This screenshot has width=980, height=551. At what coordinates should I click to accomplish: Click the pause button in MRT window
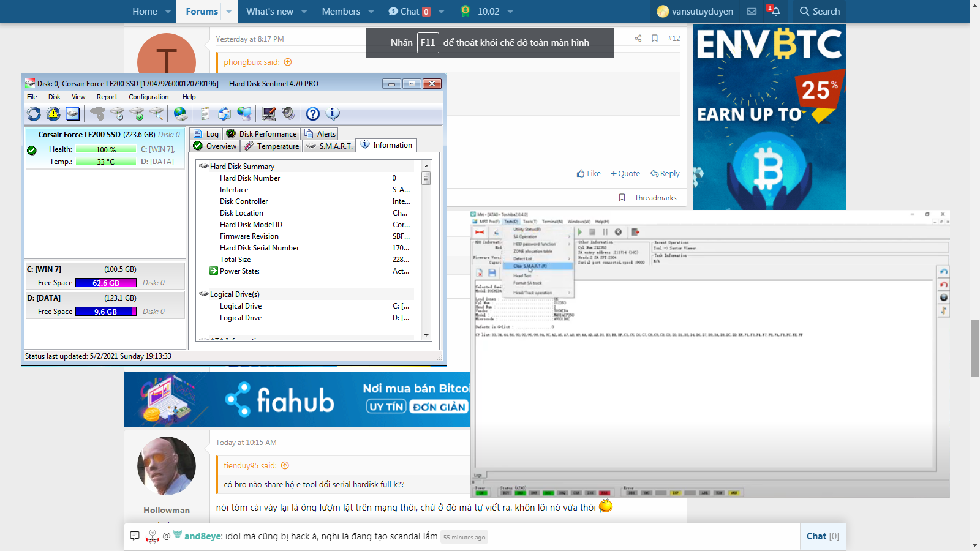[605, 232]
